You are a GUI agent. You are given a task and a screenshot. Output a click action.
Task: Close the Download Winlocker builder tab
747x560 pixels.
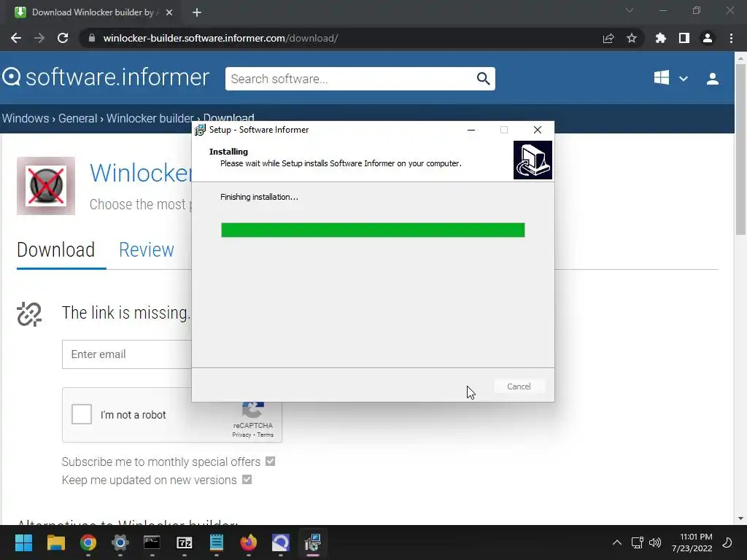point(169,12)
